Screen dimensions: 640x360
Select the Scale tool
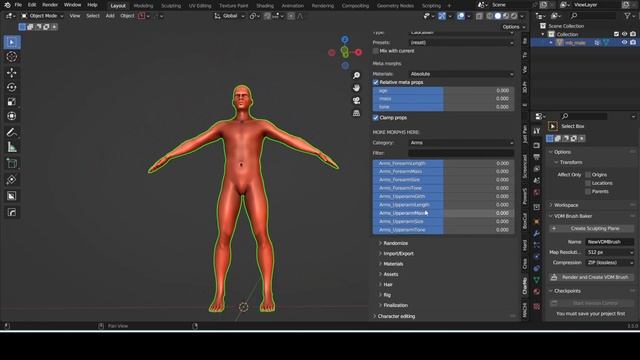click(x=12, y=102)
